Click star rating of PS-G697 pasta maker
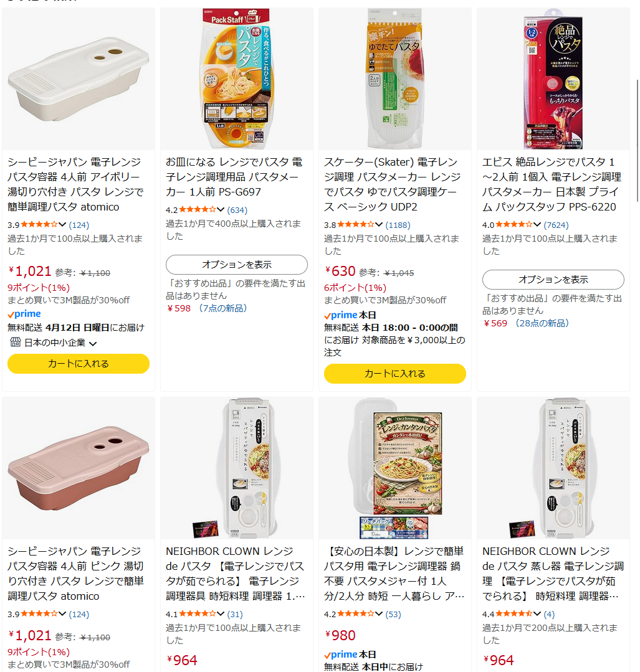Viewport: 640px width, 672px height. [x=198, y=209]
